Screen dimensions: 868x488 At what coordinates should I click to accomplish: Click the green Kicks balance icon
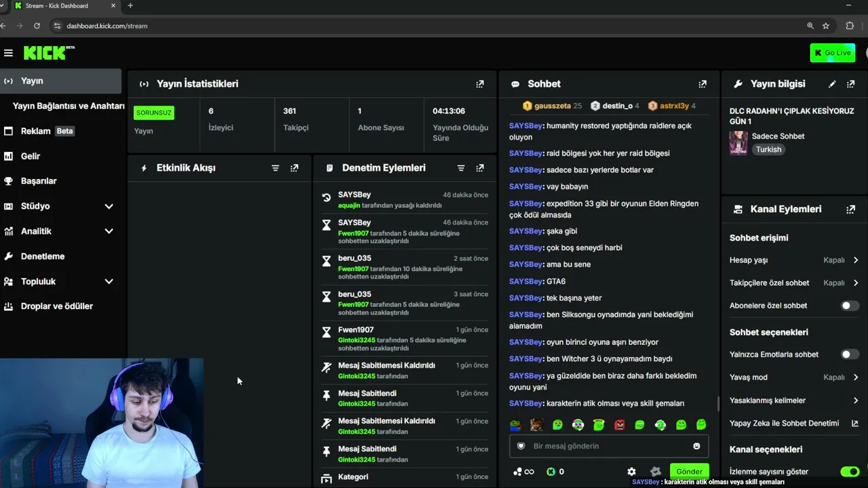coord(551,472)
